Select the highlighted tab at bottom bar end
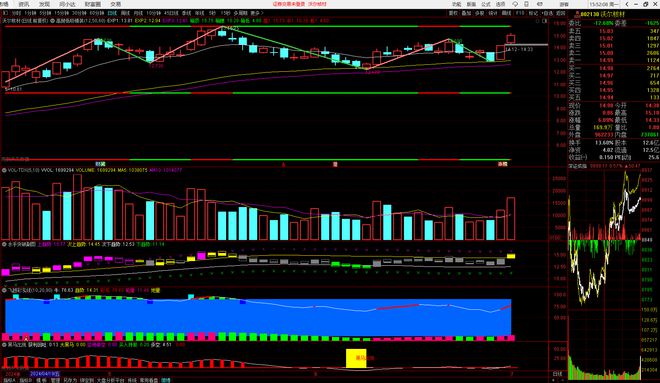 tap(166, 380)
